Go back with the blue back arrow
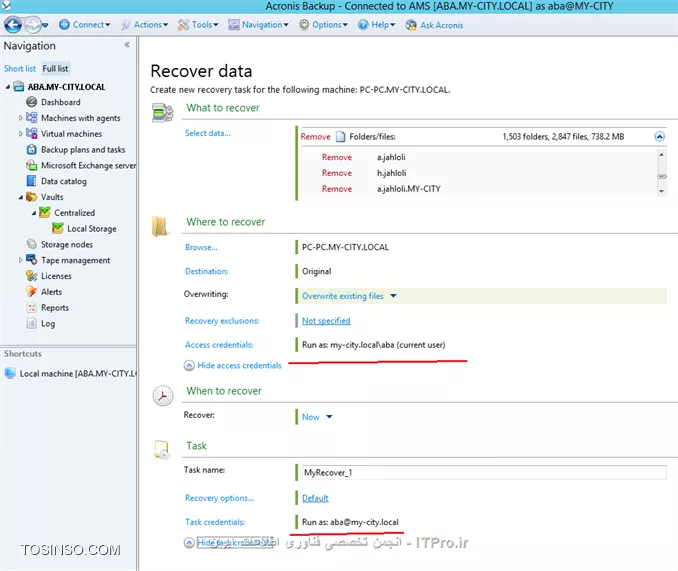The width and height of the screenshot is (678, 571). (x=13, y=25)
